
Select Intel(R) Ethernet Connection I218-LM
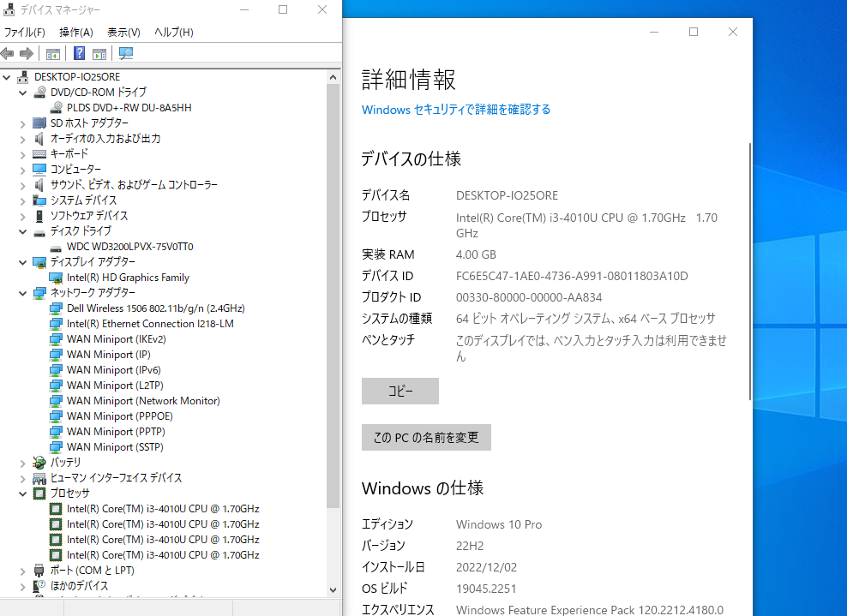point(150,324)
